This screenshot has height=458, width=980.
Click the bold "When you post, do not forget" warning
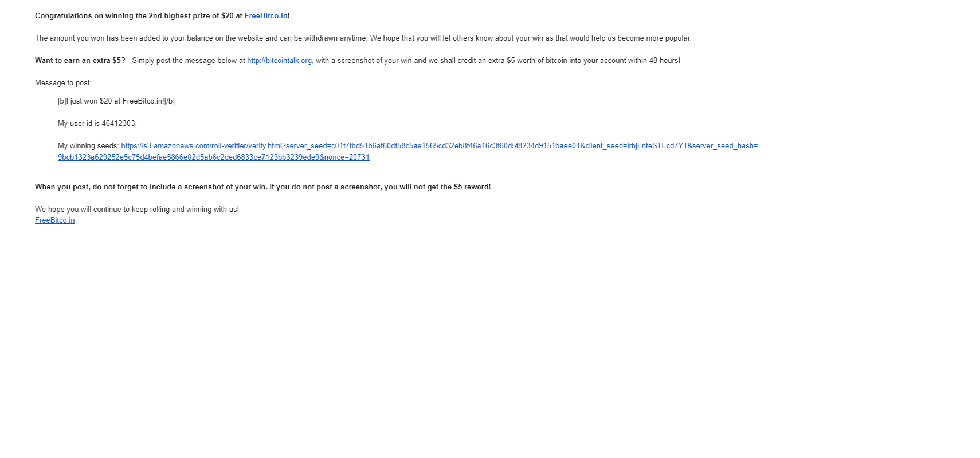[263, 187]
